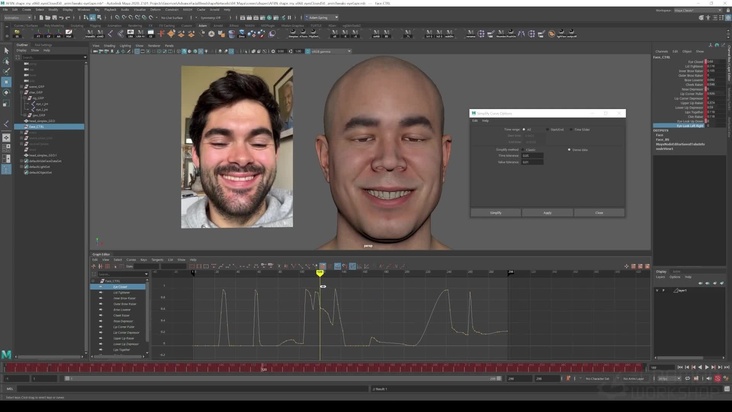Open the Deform menu in main menu bar
The height and width of the screenshot is (412, 732).
click(x=155, y=9)
